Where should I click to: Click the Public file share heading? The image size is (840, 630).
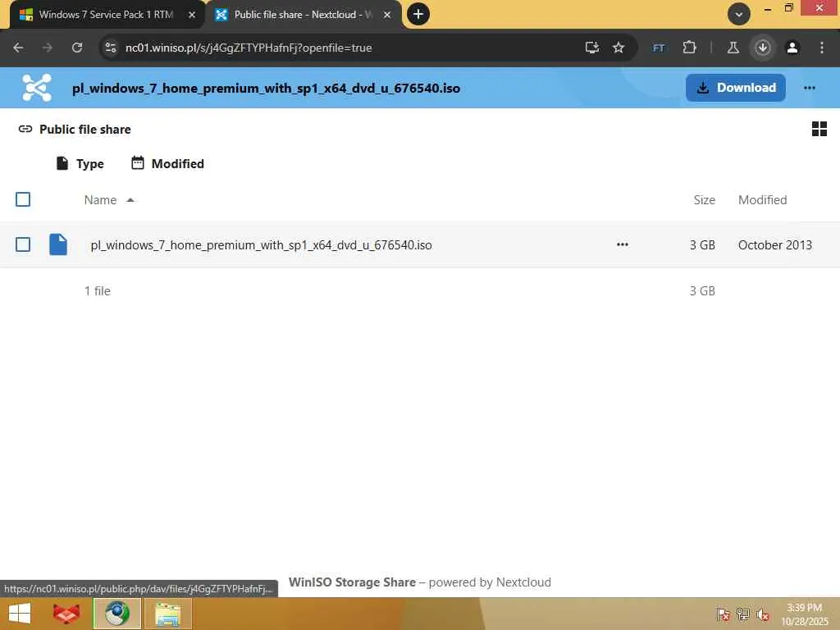(x=85, y=129)
